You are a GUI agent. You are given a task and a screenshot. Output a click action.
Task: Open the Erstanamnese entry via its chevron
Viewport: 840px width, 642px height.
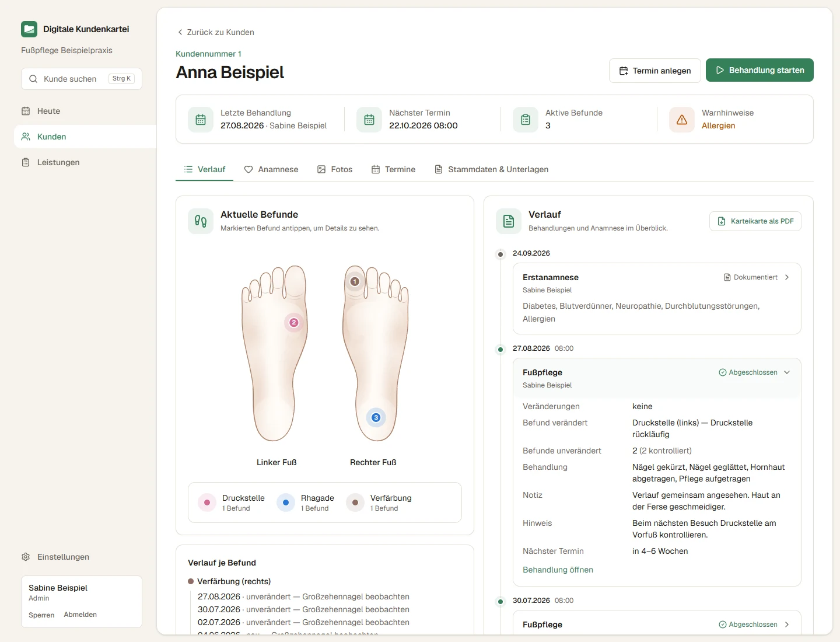click(x=787, y=277)
